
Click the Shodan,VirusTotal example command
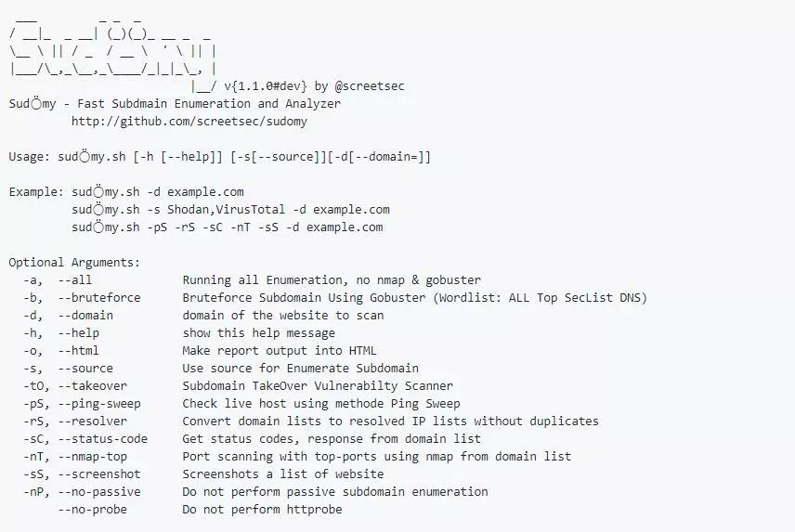230,210
